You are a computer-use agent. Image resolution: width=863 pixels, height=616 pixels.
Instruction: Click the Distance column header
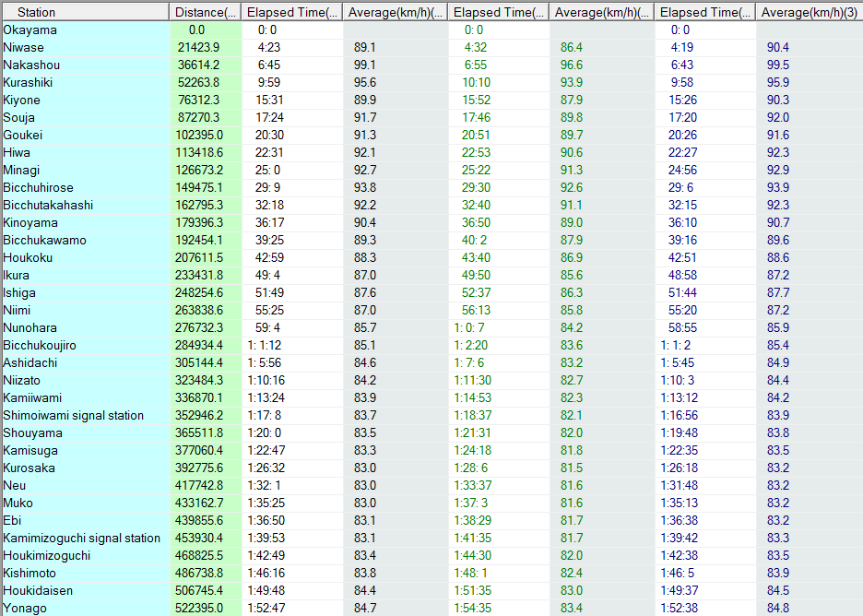pos(206,12)
